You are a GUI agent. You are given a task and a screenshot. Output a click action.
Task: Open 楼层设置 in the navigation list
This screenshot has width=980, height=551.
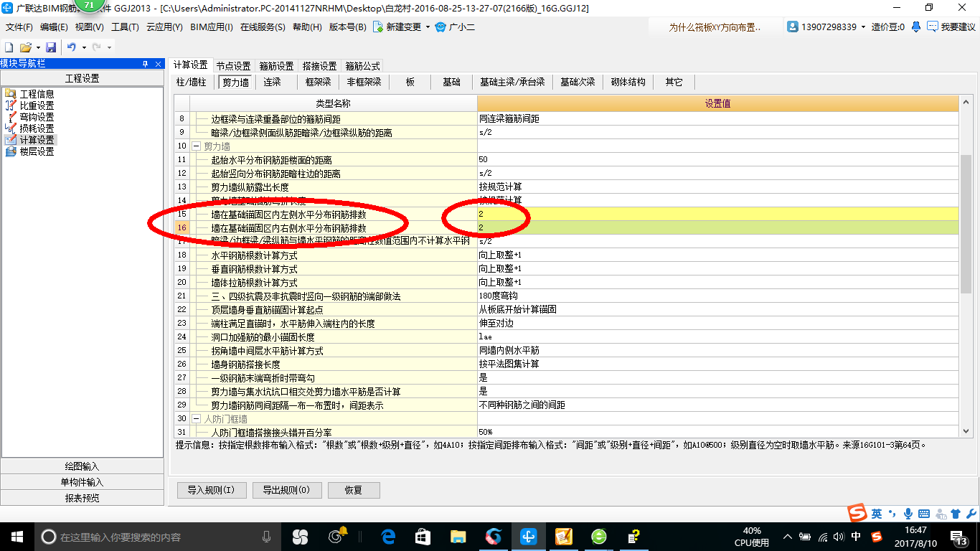point(37,151)
